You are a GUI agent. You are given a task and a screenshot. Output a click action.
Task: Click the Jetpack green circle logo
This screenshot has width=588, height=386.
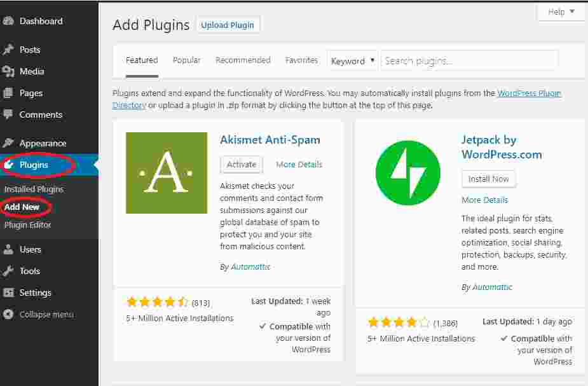point(407,173)
